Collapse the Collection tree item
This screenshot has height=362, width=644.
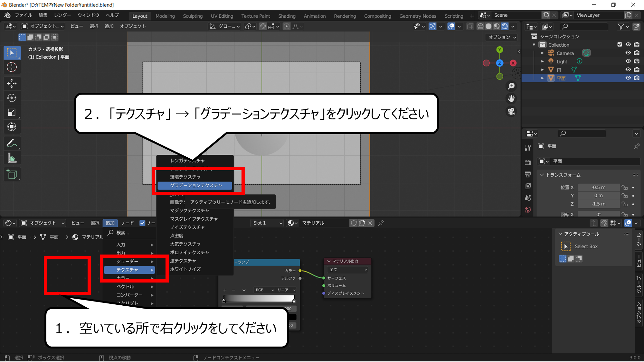tap(534, 45)
